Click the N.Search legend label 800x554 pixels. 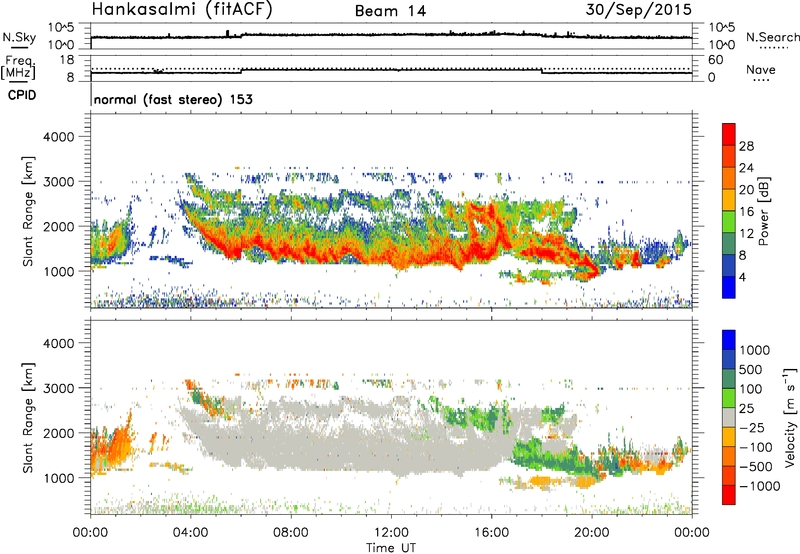[772, 37]
